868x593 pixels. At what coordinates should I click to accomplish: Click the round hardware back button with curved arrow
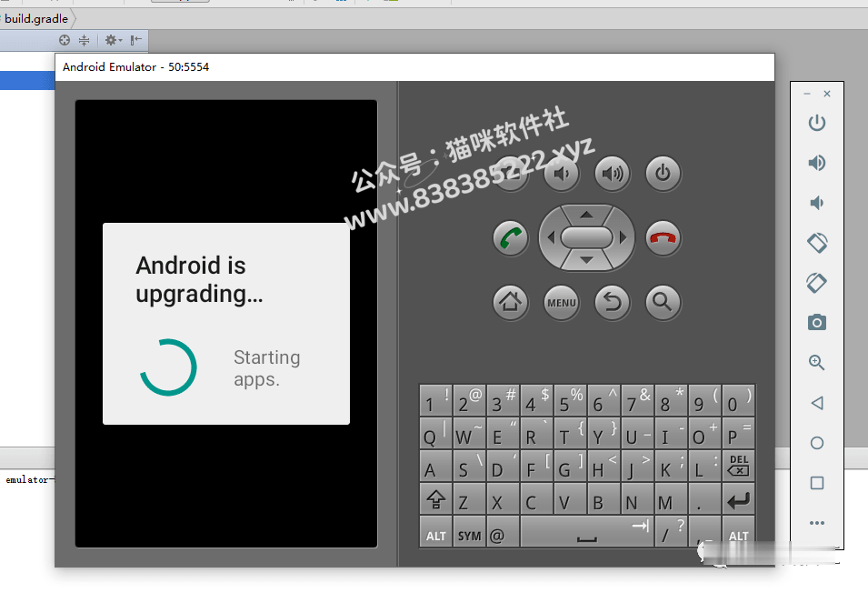(613, 302)
